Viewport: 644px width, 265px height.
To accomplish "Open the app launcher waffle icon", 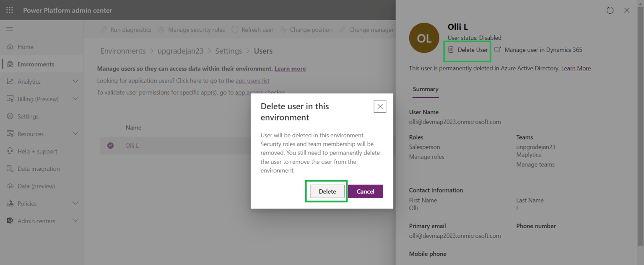I will (x=9, y=10).
